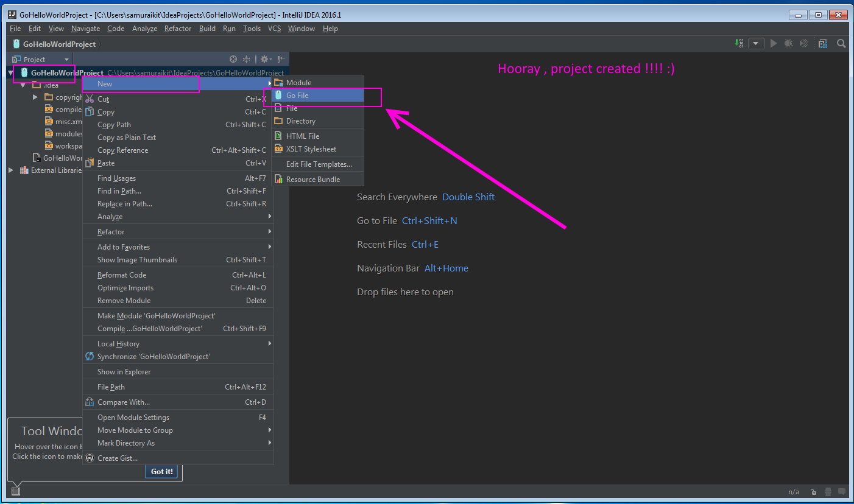Image resolution: width=854 pixels, height=504 pixels.
Task: Select the compiler xml file in tree
Action: point(63,110)
